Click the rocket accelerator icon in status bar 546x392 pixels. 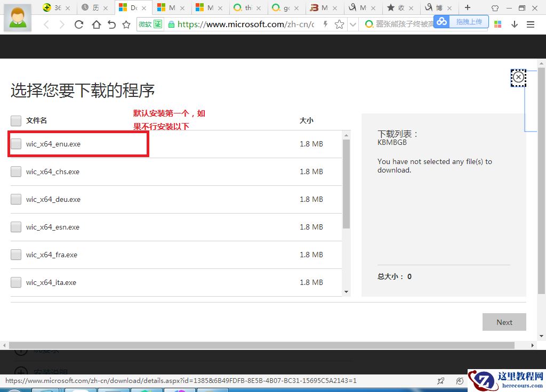[x=441, y=381]
